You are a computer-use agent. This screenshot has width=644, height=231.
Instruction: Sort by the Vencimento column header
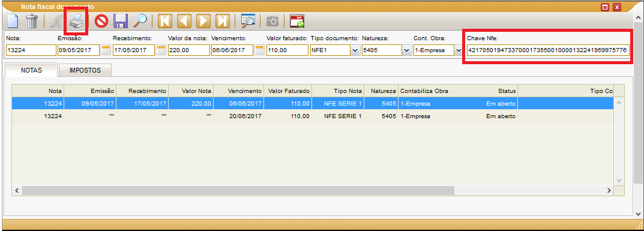click(x=239, y=91)
